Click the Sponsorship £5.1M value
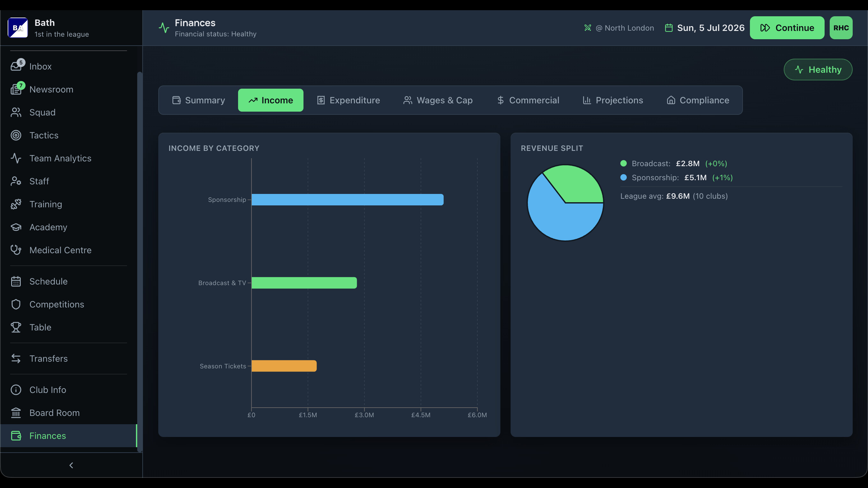Screen dimensions: 868x488 695,177
